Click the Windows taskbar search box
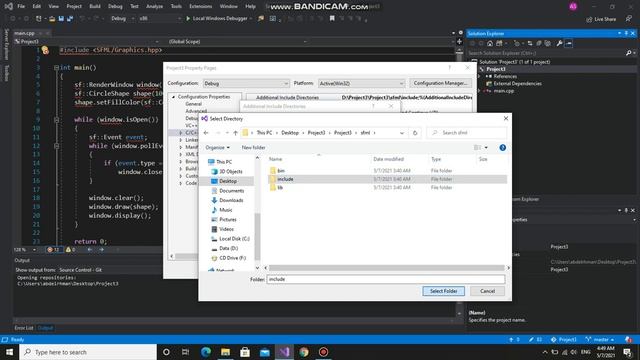Screen dimensions: 640x360 (x=88, y=352)
